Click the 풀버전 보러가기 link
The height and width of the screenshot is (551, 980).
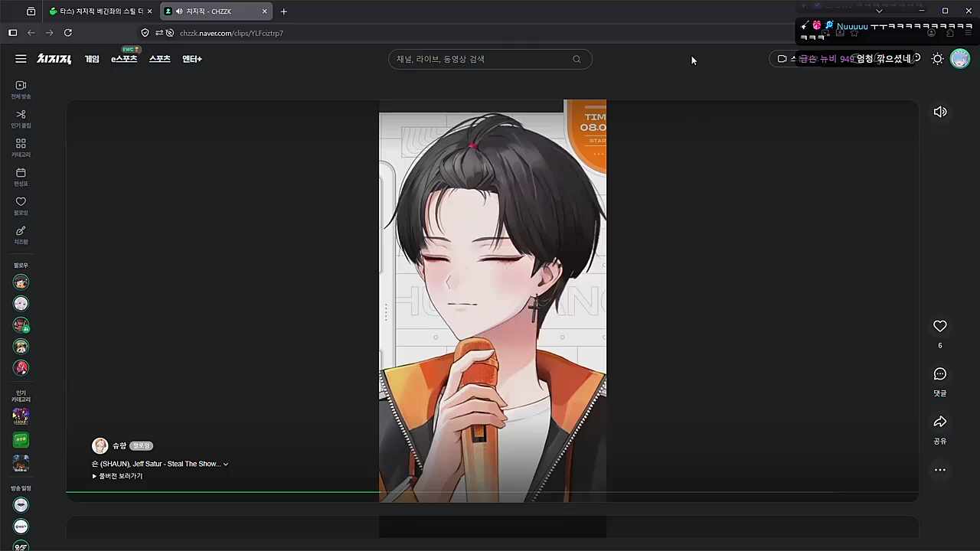[x=117, y=476]
